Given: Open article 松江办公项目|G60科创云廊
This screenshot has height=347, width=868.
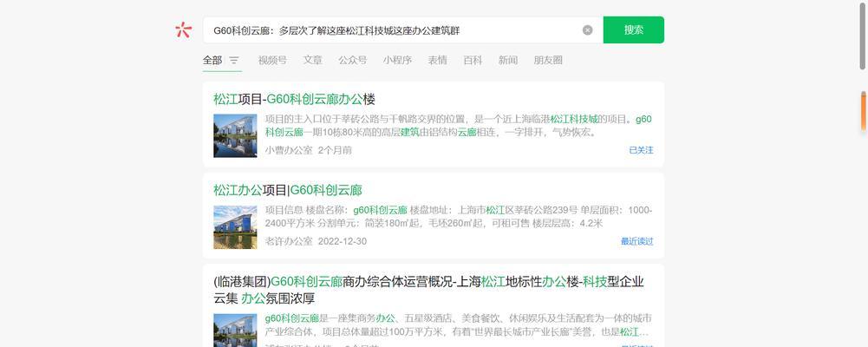Looking at the screenshot, I should 288,190.
